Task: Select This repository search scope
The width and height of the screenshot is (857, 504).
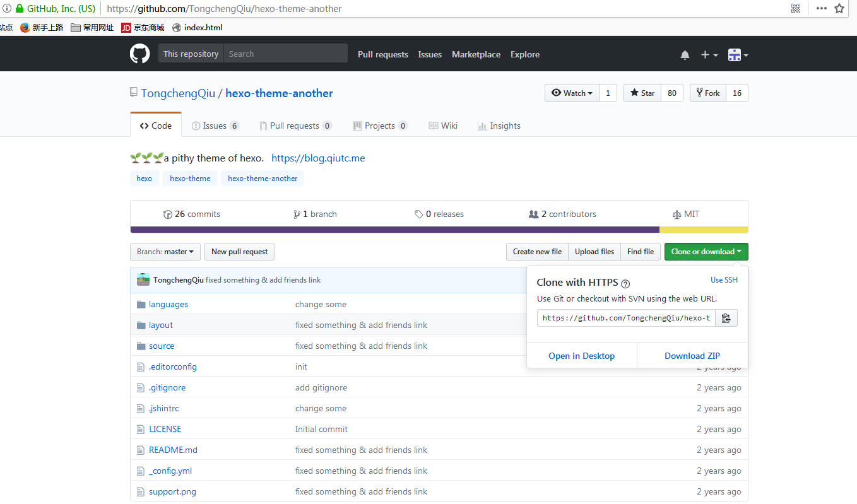Action: click(x=191, y=54)
